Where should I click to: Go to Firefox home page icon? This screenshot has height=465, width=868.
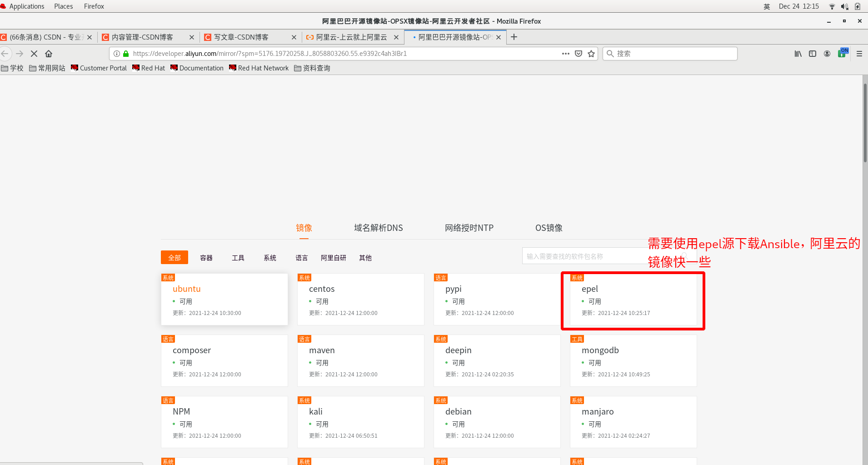pos(49,54)
